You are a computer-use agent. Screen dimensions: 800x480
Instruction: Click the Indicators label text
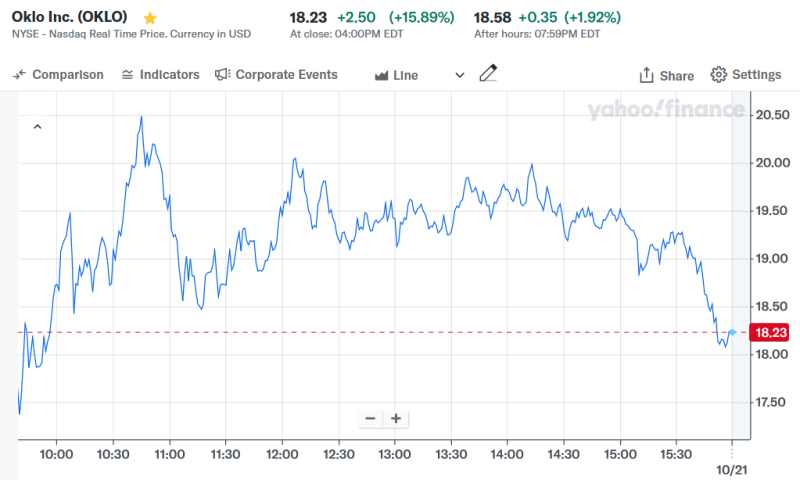(x=170, y=75)
